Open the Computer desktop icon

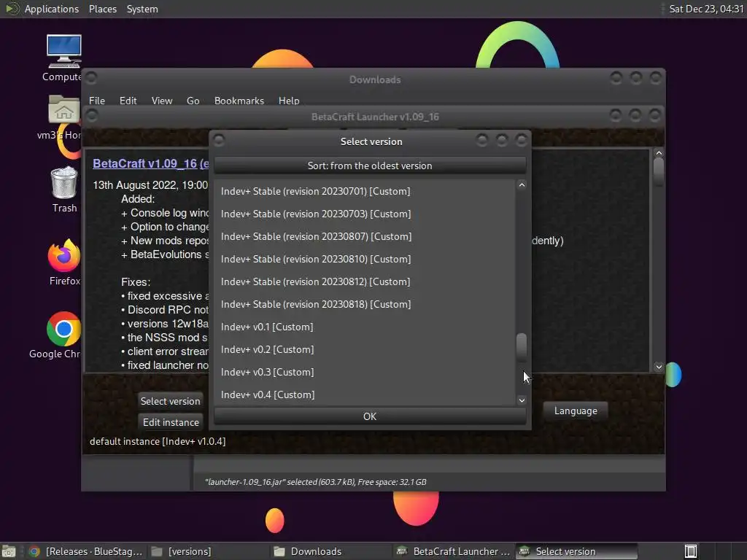tap(63, 58)
